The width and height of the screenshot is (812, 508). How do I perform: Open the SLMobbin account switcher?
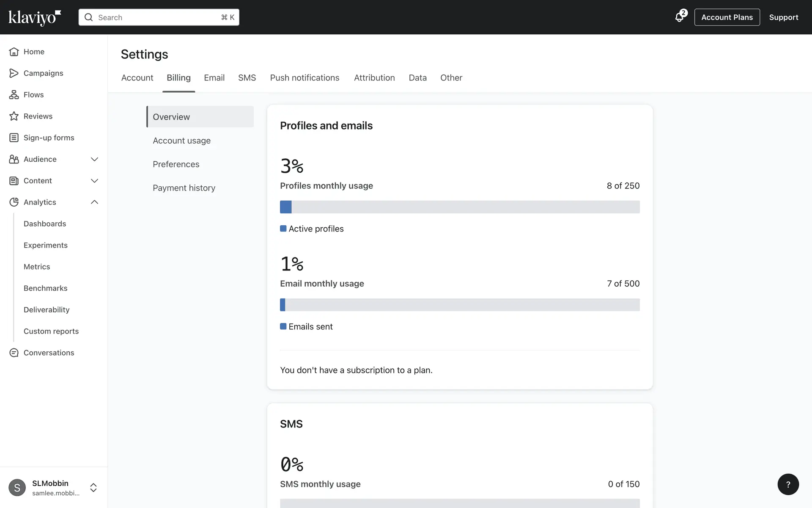(x=93, y=488)
